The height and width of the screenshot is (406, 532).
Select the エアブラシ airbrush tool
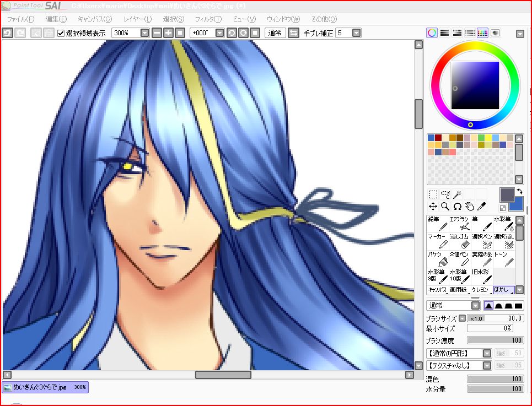click(460, 224)
